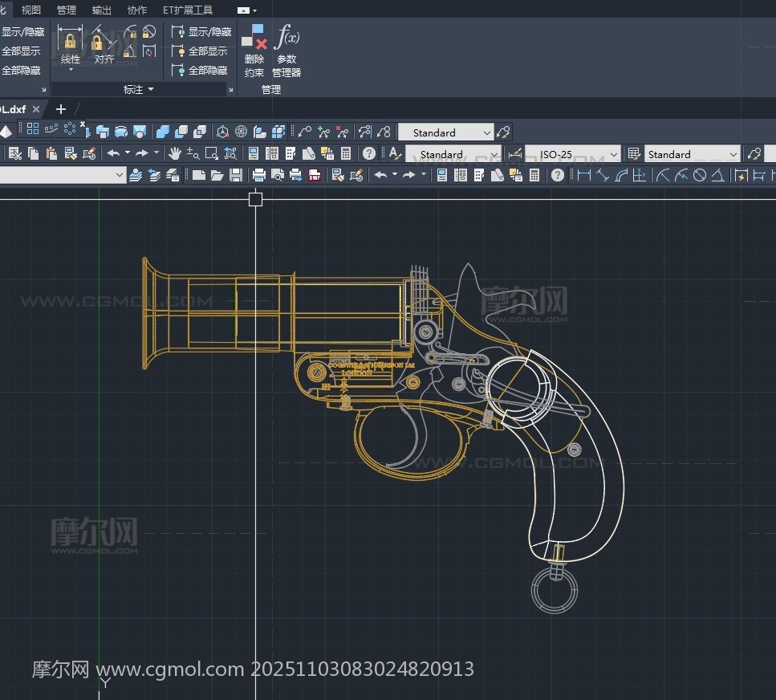Show all dimensional constraints (全部显示)
This screenshot has height=700, width=776.
coord(201,51)
